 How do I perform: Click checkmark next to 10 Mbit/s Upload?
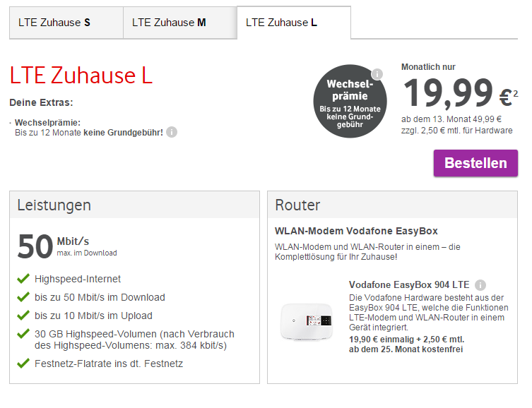click(x=24, y=316)
